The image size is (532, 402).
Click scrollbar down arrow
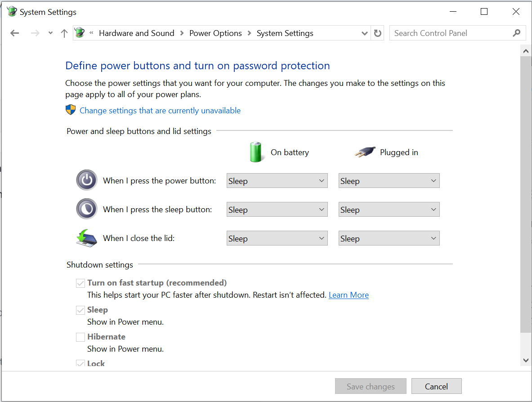(526, 360)
